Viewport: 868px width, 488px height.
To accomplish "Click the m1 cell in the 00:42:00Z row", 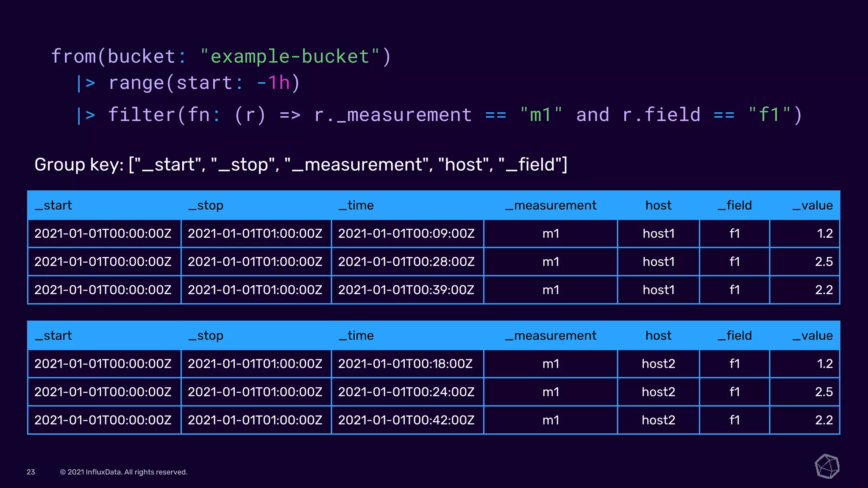I will (x=551, y=420).
